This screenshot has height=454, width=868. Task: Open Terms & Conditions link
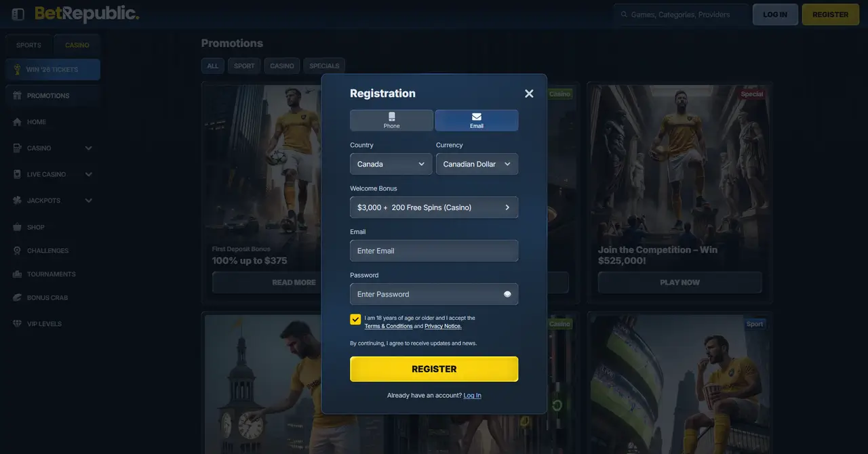coord(389,327)
